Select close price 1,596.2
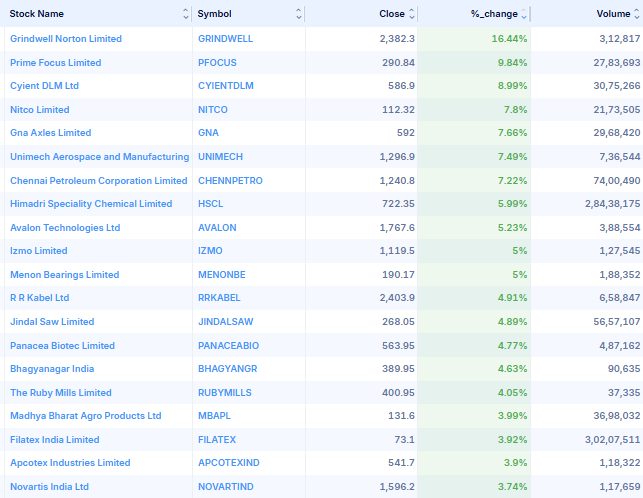This screenshot has height=498, width=643. [x=397, y=487]
